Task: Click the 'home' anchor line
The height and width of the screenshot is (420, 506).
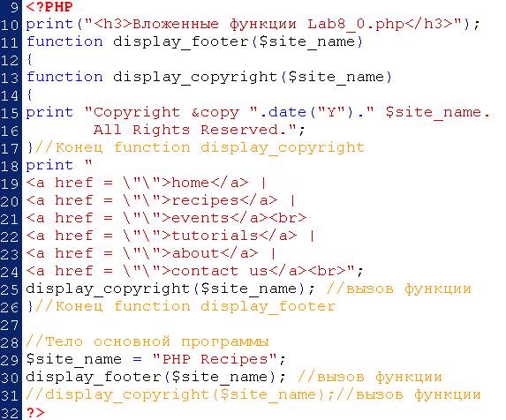Action: pyautogui.click(x=147, y=183)
